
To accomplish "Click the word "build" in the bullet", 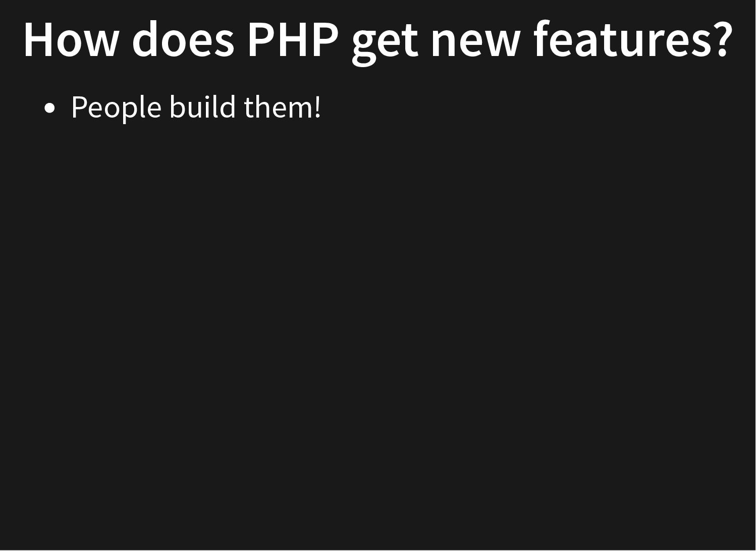I will (202, 106).
